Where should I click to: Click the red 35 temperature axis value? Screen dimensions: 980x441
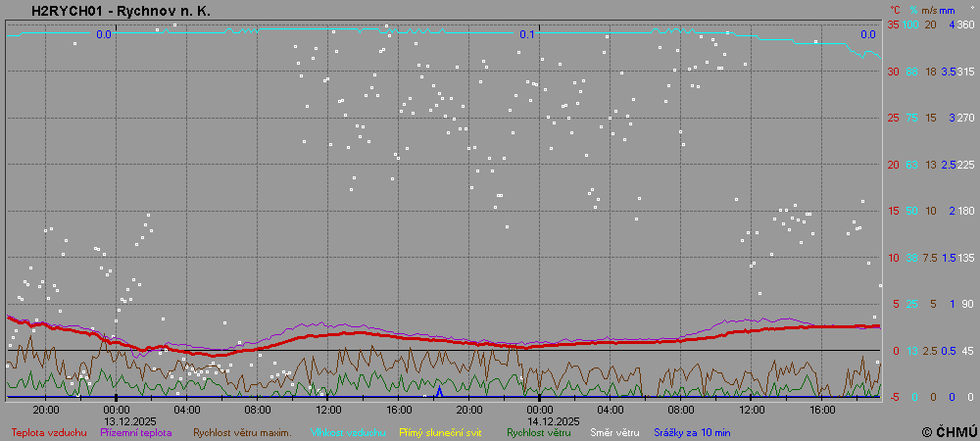tap(893, 24)
